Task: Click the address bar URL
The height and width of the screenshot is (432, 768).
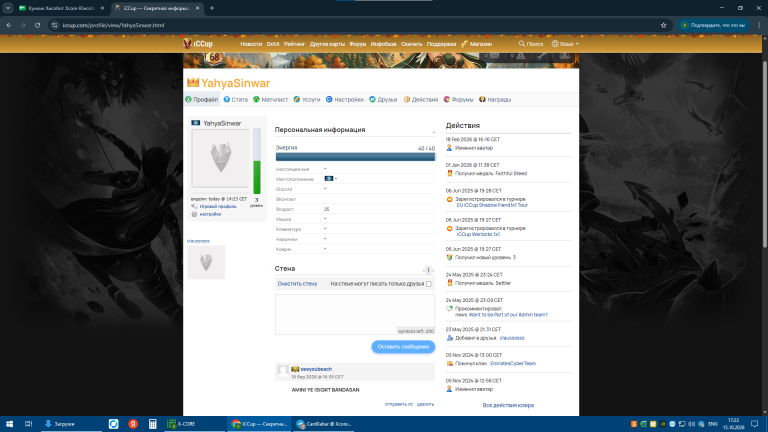Action: click(x=113, y=25)
